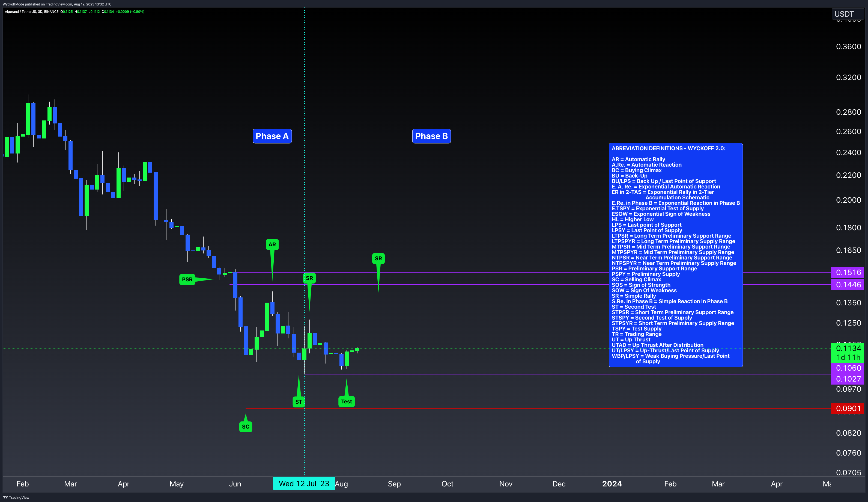Viewport: 868px width, 502px height.
Task: Click the May label on time axis
Action: pyautogui.click(x=176, y=484)
